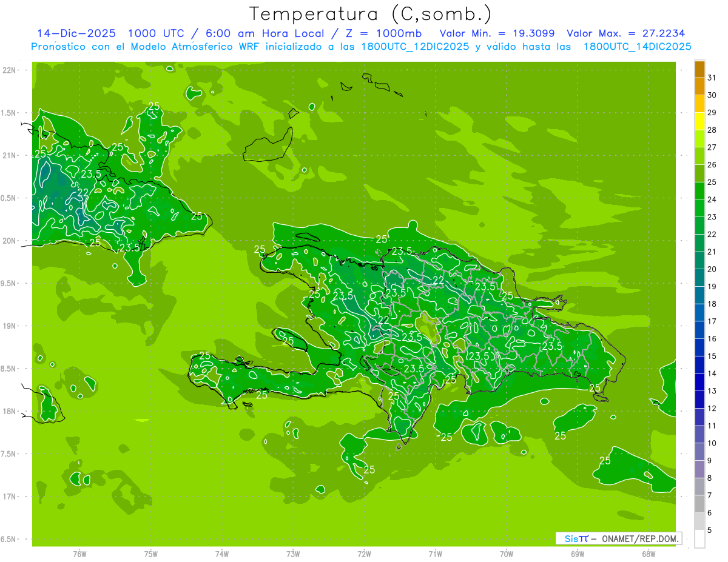Click the 75W longitude axis label
This screenshot has height=562, width=728.
(x=151, y=554)
